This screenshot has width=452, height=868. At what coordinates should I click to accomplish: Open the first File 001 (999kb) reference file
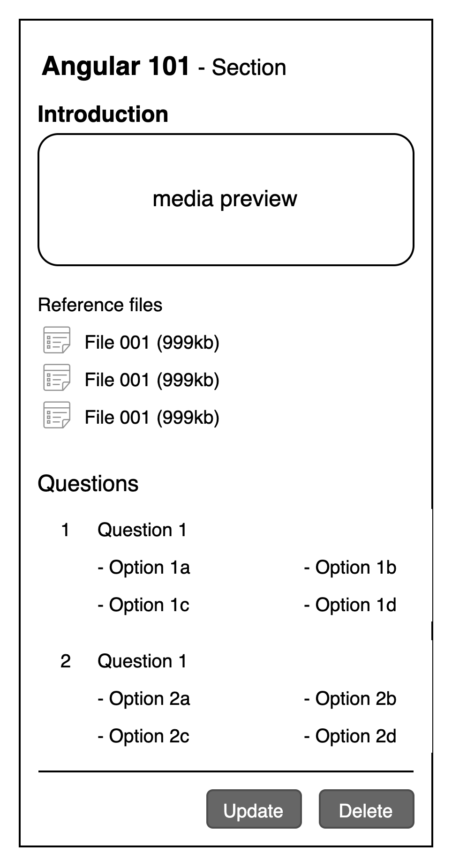[x=152, y=342]
